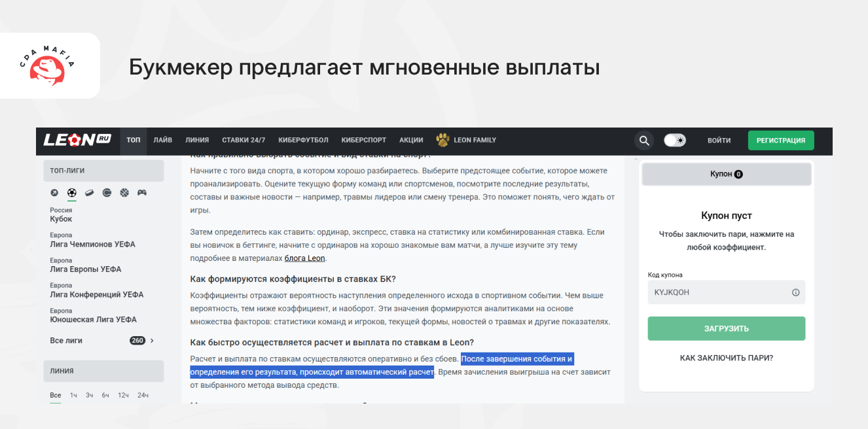The image size is (868, 429).
Task: Click the Leon Family paw icon
Action: coord(443,140)
